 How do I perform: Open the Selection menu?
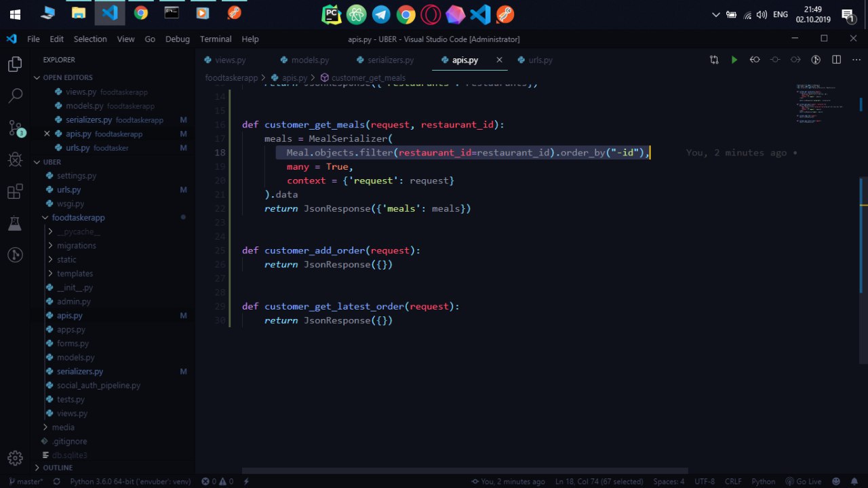(90, 39)
